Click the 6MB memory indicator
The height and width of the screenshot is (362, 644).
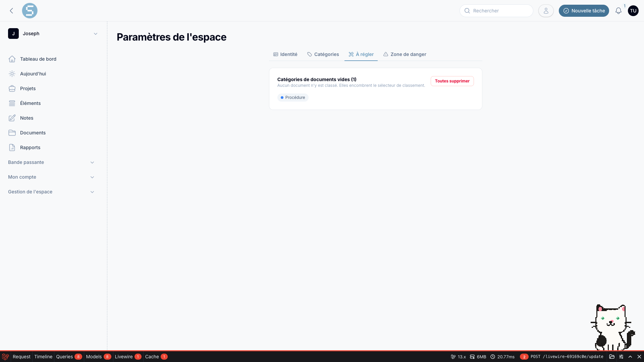click(x=478, y=357)
